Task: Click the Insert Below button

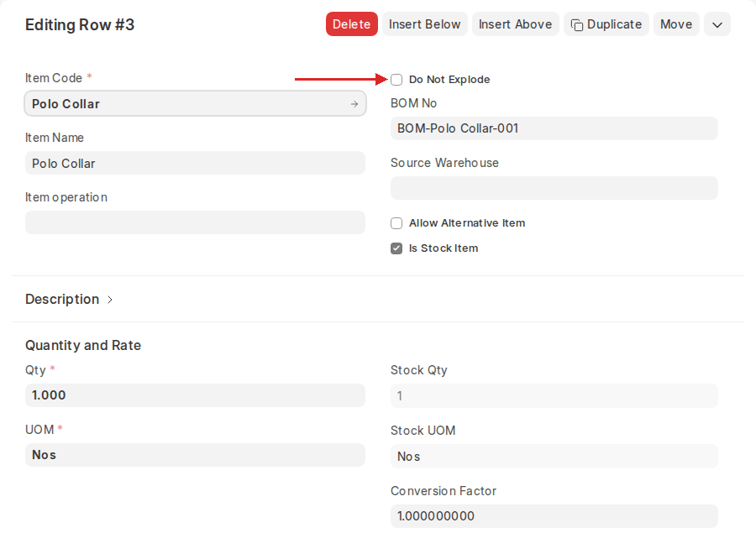Action: tap(425, 24)
